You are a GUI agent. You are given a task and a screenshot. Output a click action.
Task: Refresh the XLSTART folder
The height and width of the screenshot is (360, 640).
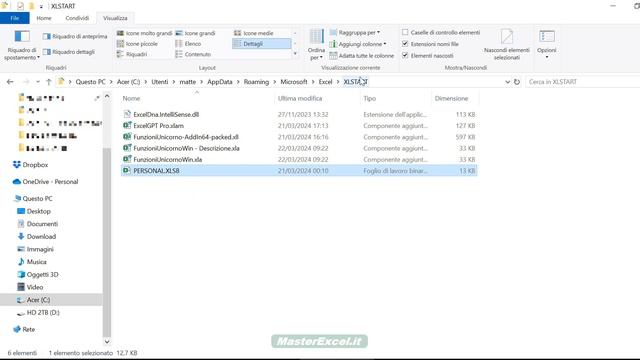pyautogui.click(x=517, y=82)
